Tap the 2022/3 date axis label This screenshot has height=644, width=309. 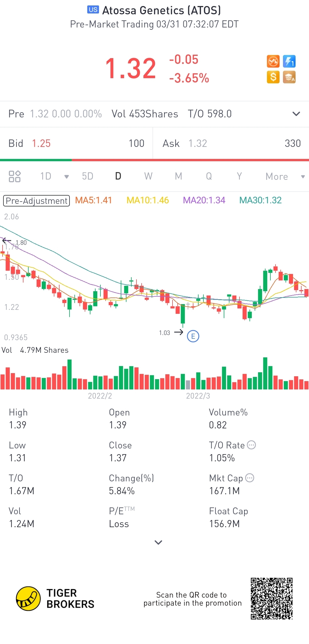coord(198,396)
